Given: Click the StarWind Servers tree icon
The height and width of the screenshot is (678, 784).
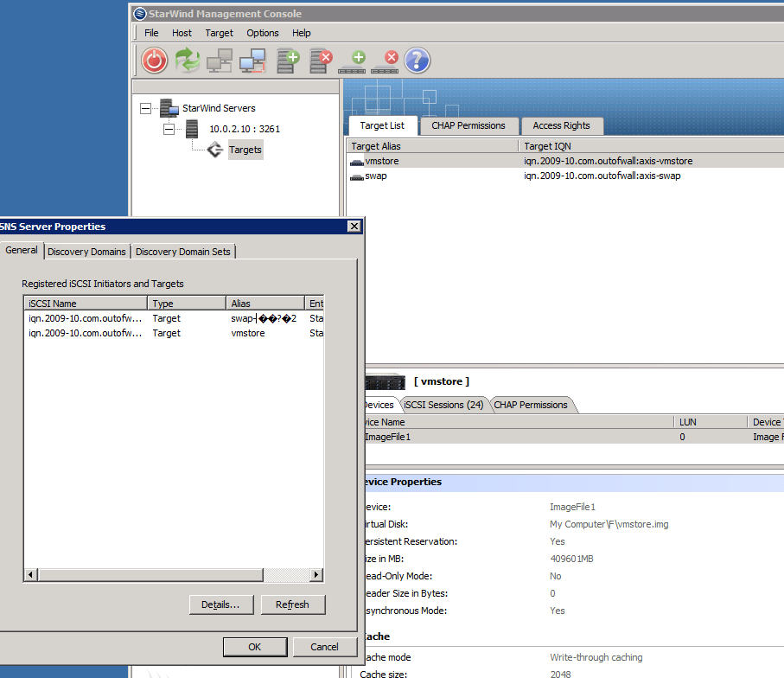Looking at the screenshot, I should [x=169, y=108].
